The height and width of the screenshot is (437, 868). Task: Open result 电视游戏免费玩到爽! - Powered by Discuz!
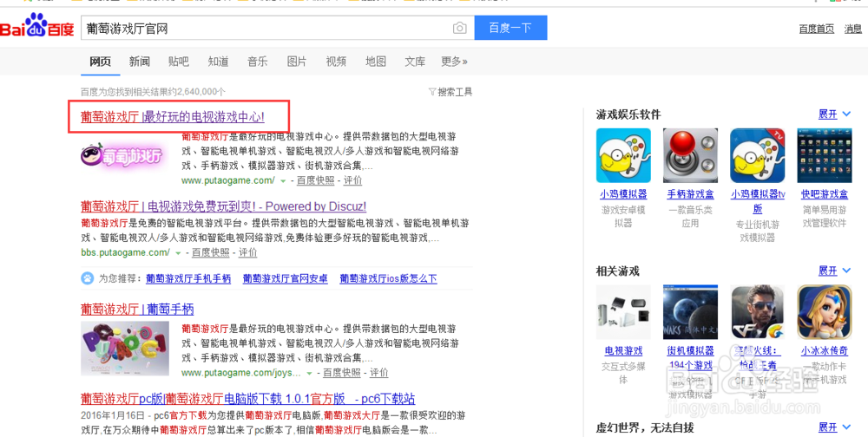coord(223,207)
